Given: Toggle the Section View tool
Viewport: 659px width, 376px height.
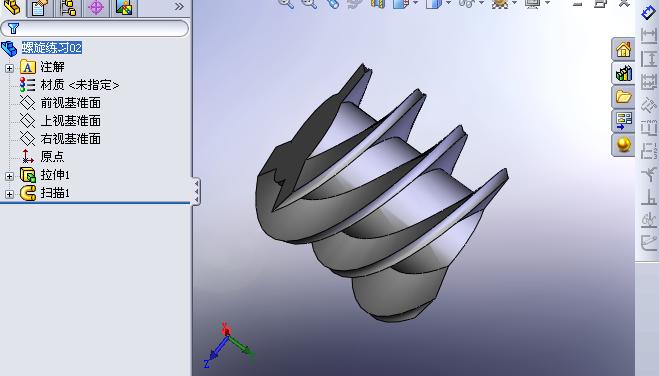Looking at the screenshot, I should pyautogui.click(x=378, y=4).
